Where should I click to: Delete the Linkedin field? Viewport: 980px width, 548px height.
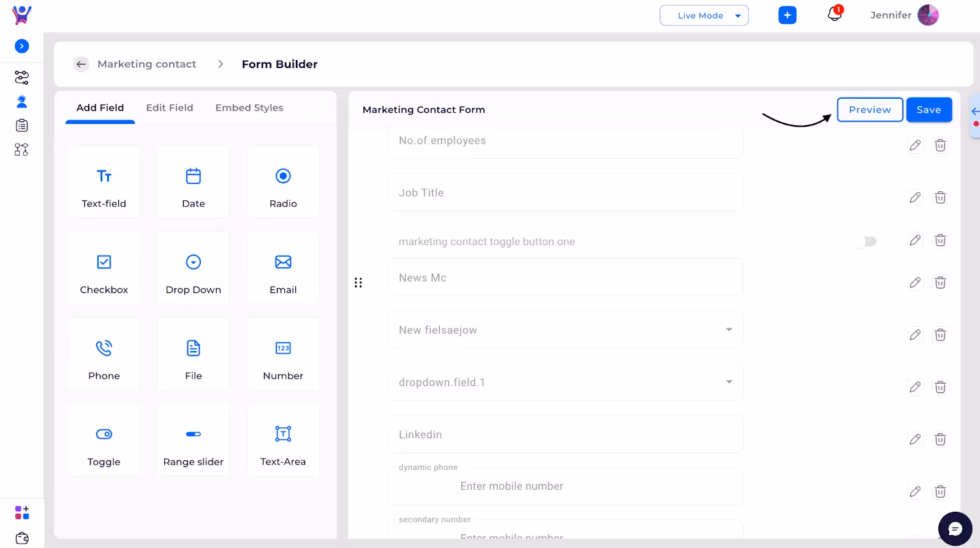[940, 440]
